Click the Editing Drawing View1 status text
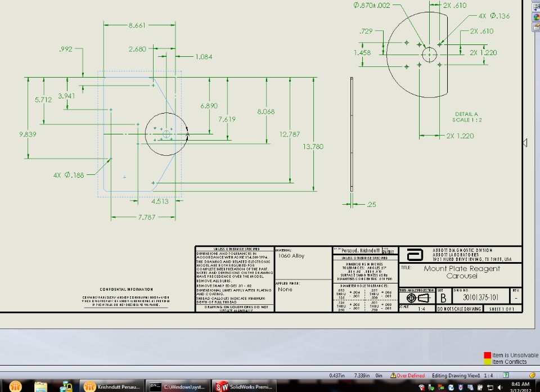 456,376
